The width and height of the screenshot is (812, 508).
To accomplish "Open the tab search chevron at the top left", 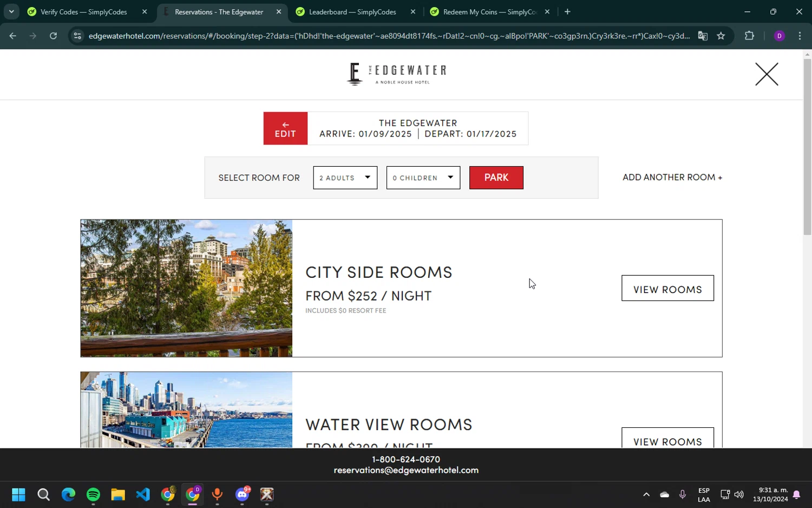I will point(11,11).
